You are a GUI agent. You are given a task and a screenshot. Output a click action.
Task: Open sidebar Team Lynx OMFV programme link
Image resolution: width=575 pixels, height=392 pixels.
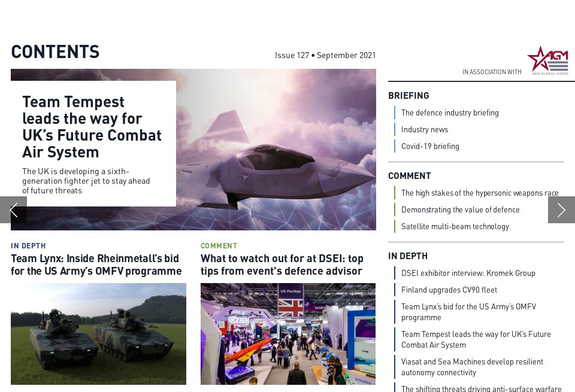(x=468, y=312)
